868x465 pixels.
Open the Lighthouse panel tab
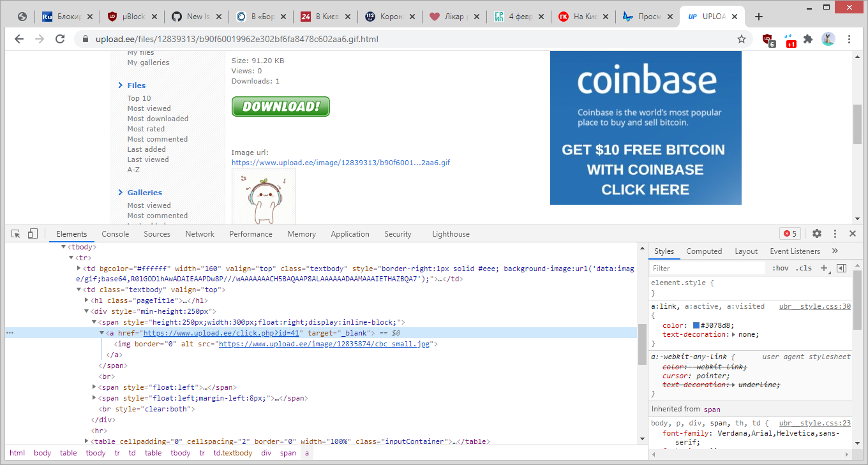(x=451, y=234)
